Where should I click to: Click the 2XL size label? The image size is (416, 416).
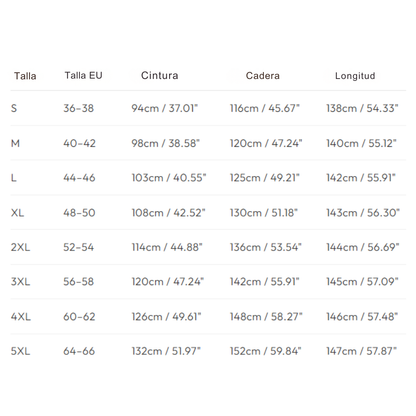20,247
